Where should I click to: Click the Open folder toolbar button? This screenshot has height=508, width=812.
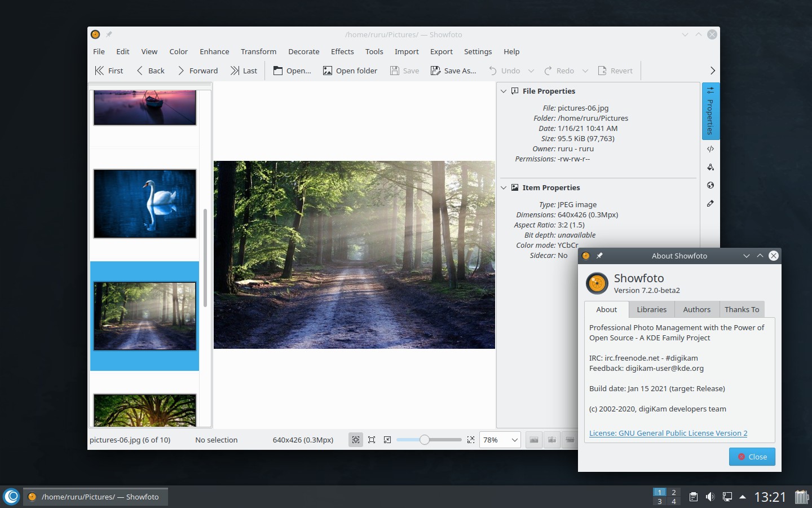coord(350,71)
